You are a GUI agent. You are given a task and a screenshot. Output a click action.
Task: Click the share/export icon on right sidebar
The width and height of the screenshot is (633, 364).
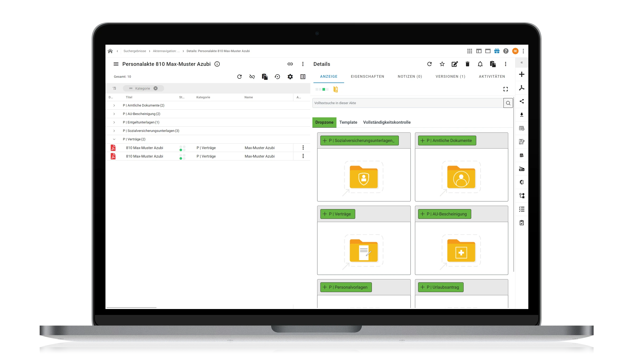click(522, 101)
